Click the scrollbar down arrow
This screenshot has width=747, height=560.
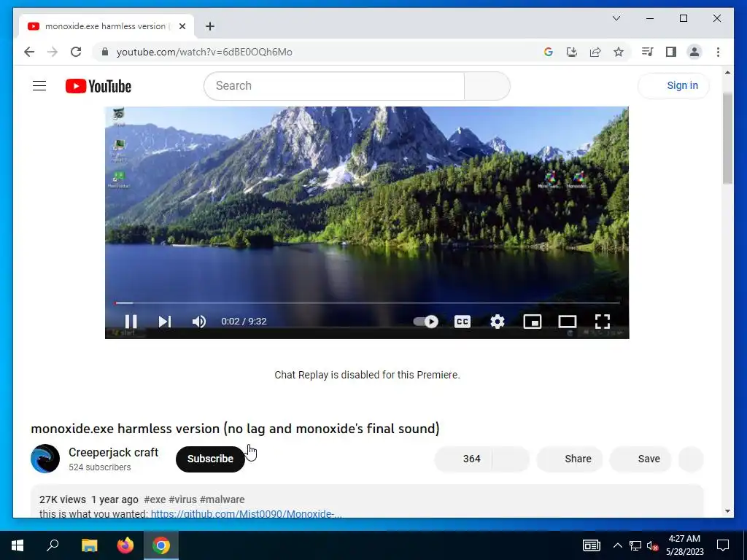tap(727, 511)
